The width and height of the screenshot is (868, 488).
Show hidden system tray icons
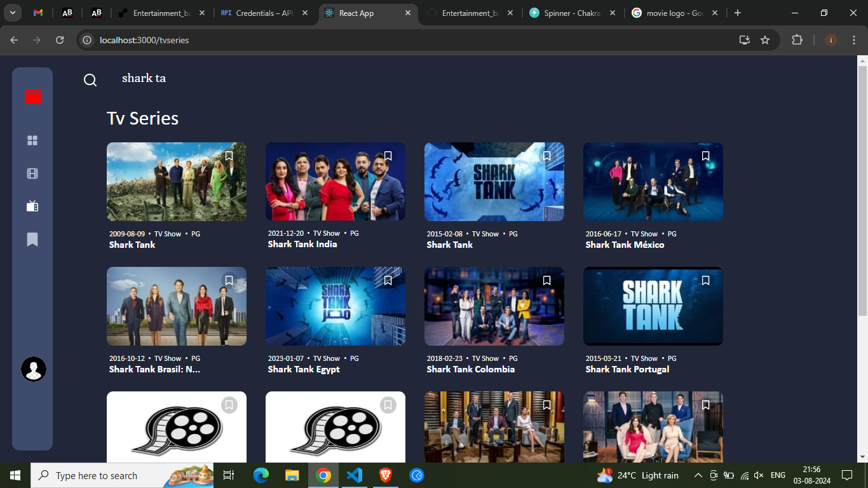[x=698, y=475]
